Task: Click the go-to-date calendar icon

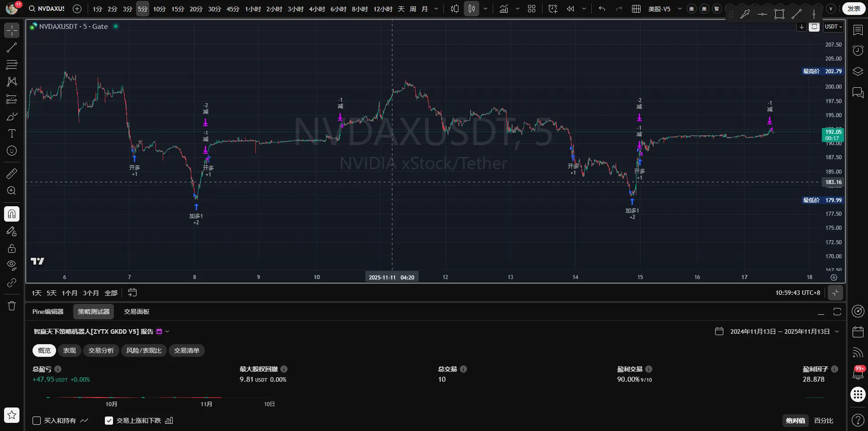Action: tap(132, 293)
